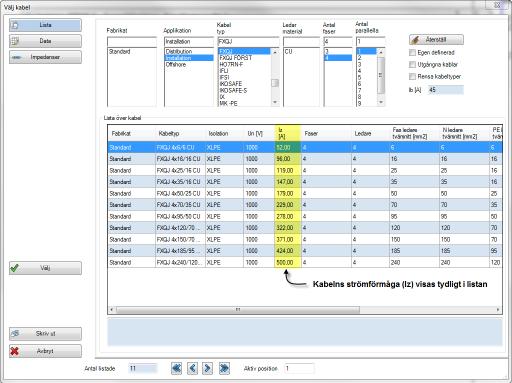
Task: Select 5 in Antal parallella list
Action: click(366, 77)
